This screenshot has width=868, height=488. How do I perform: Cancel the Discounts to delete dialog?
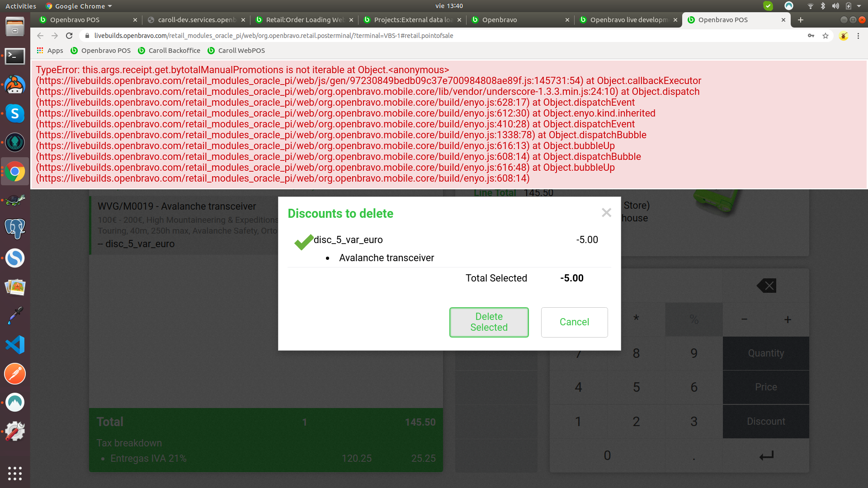574,322
